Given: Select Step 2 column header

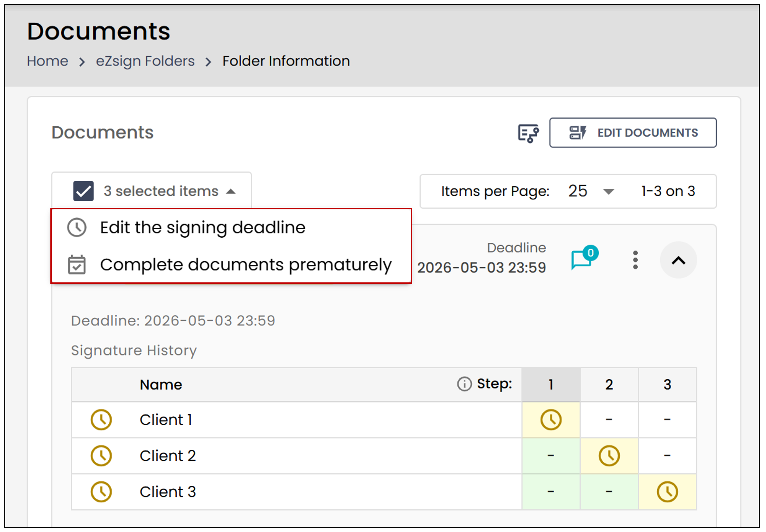Looking at the screenshot, I should point(609,384).
